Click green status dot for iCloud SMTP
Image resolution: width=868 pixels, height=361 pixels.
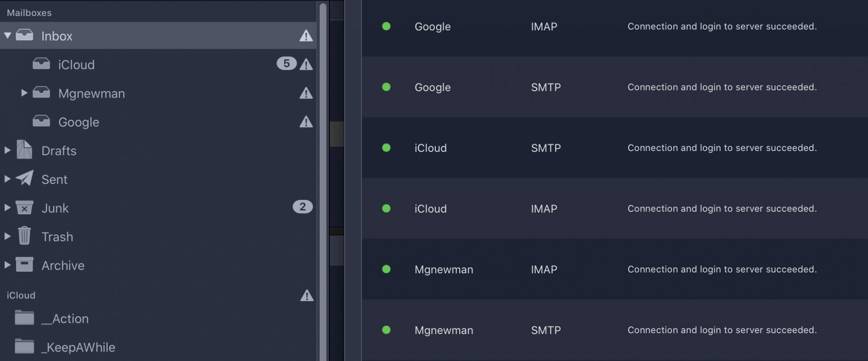(386, 148)
